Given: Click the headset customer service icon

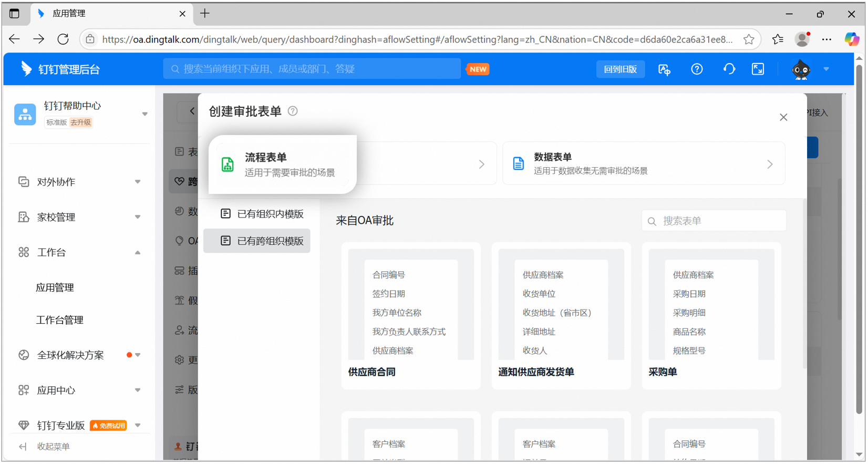Looking at the screenshot, I should coord(729,69).
